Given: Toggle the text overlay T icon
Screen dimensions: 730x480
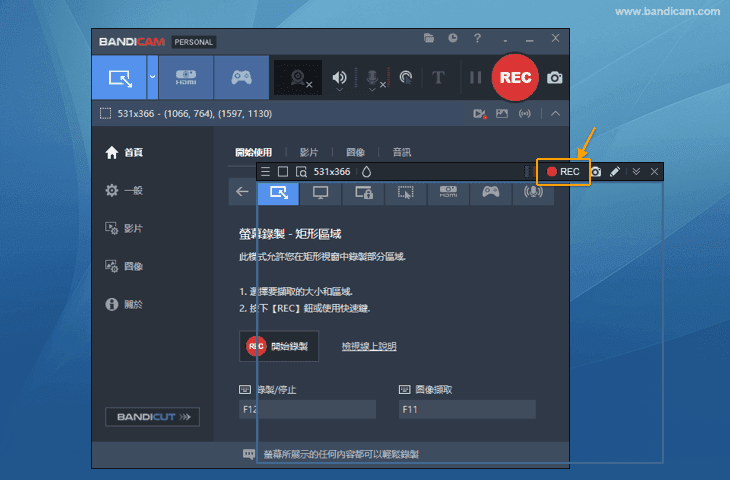Looking at the screenshot, I should [438, 77].
